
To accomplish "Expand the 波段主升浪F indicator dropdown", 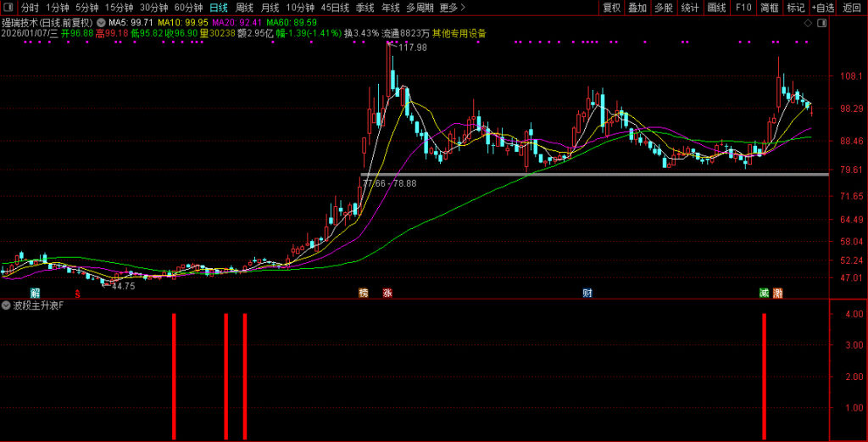I will [x=7, y=305].
